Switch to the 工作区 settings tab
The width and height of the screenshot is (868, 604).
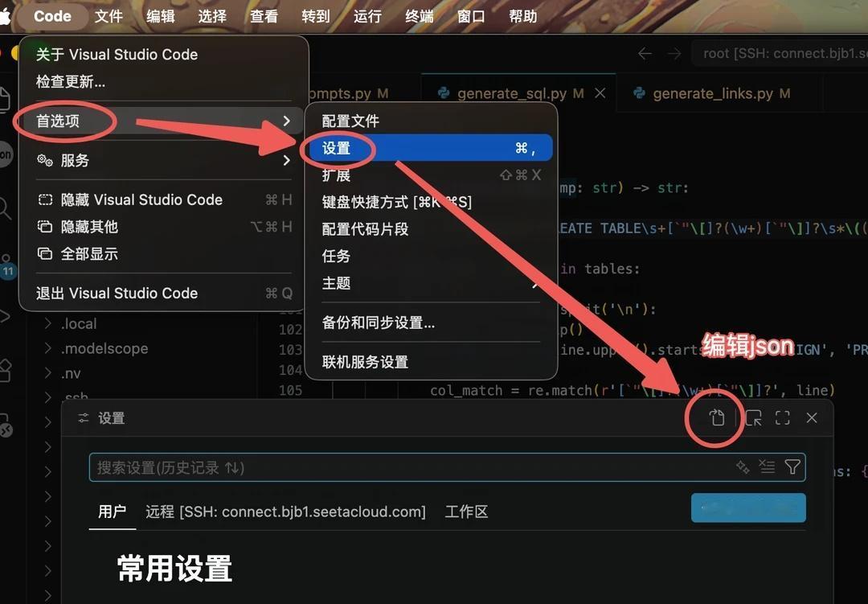coord(467,512)
